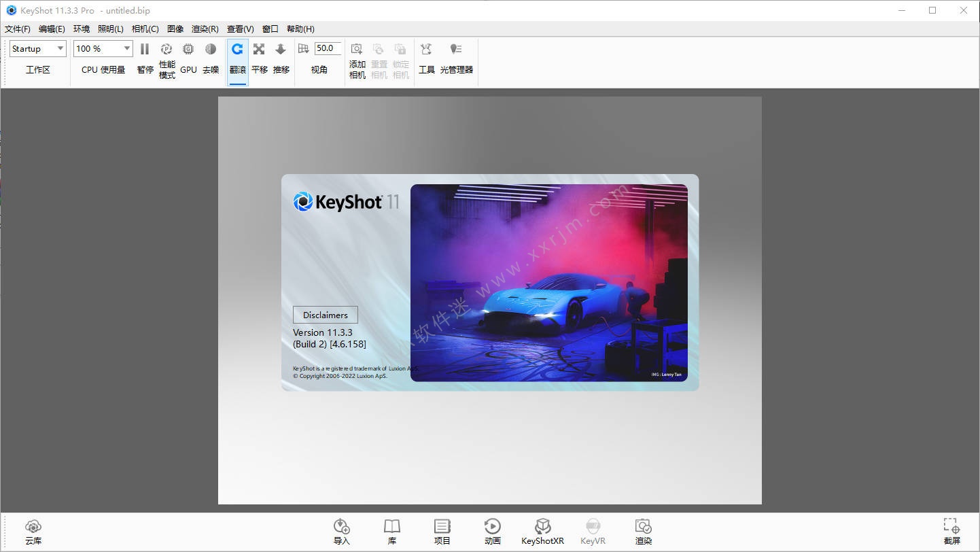Click the KeyShot application icon in title bar

(x=12, y=10)
